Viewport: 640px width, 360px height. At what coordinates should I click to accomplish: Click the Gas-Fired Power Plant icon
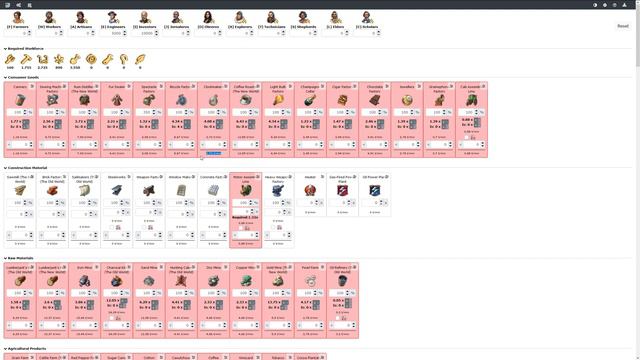[x=342, y=191]
